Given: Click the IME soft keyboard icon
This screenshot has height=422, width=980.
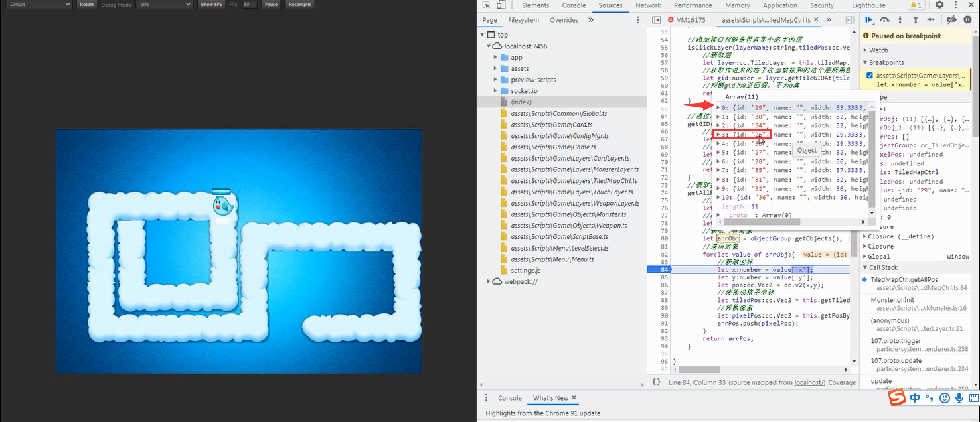Looking at the screenshot, I should (x=973, y=398).
